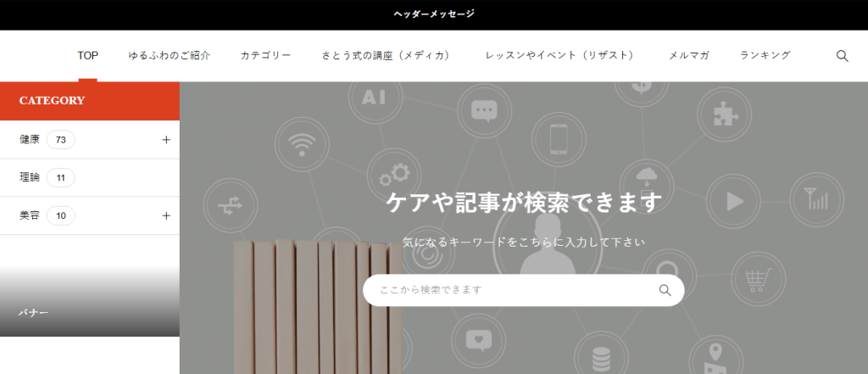Click the 理論 category link
Image resolution: width=868 pixels, height=374 pixels.
click(x=30, y=178)
